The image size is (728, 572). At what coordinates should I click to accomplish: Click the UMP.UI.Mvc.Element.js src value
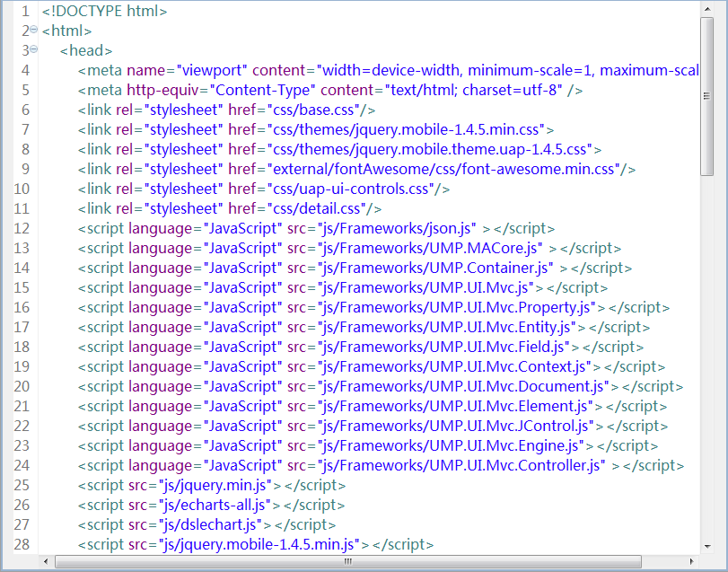(455, 405)
